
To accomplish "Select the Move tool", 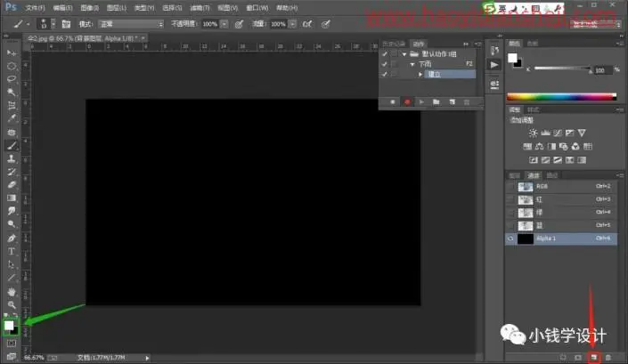I will pos(12,53).
